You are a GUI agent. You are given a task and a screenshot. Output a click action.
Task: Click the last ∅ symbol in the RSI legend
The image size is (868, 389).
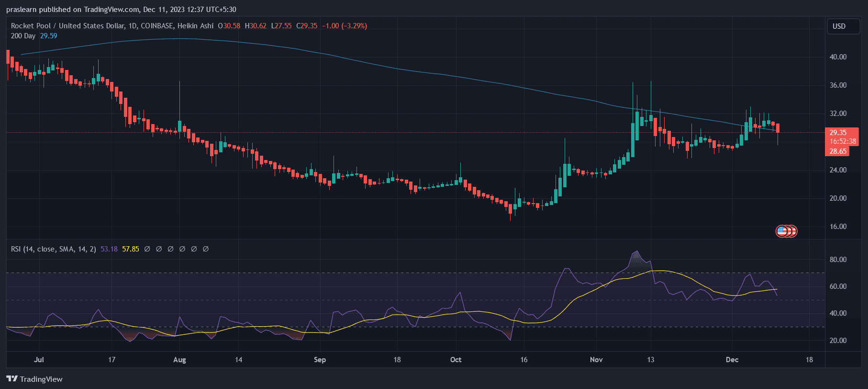click(x=206, y=249)
